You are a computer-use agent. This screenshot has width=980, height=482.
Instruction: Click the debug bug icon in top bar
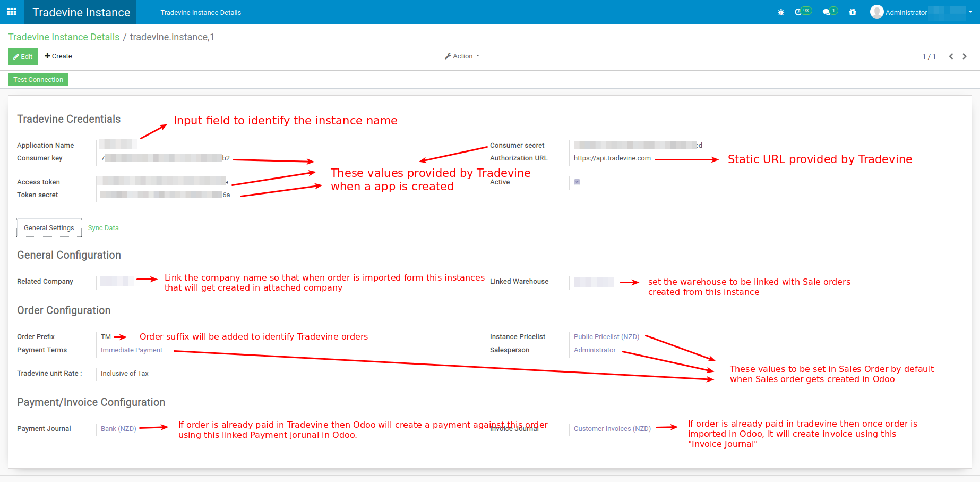(x=781, y=12)
